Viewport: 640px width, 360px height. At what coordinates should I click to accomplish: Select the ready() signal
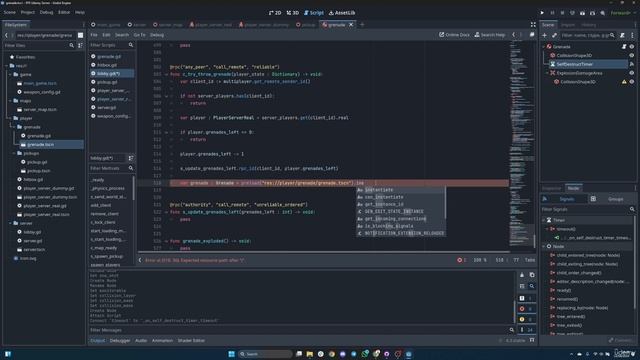pyautogui.click(x=564, y=290)
